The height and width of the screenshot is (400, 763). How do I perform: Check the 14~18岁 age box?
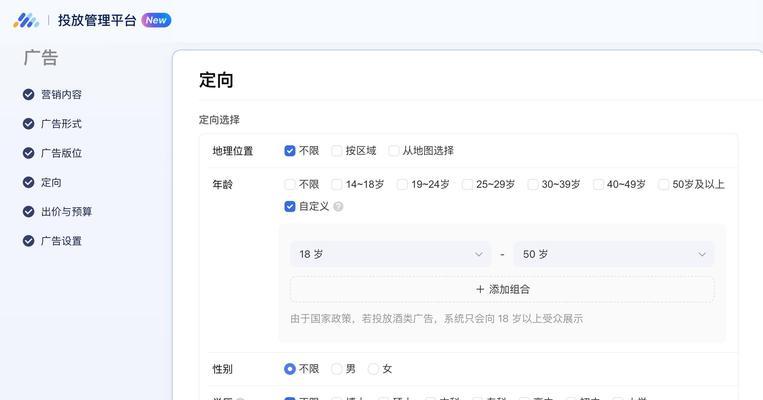point(337,184)
